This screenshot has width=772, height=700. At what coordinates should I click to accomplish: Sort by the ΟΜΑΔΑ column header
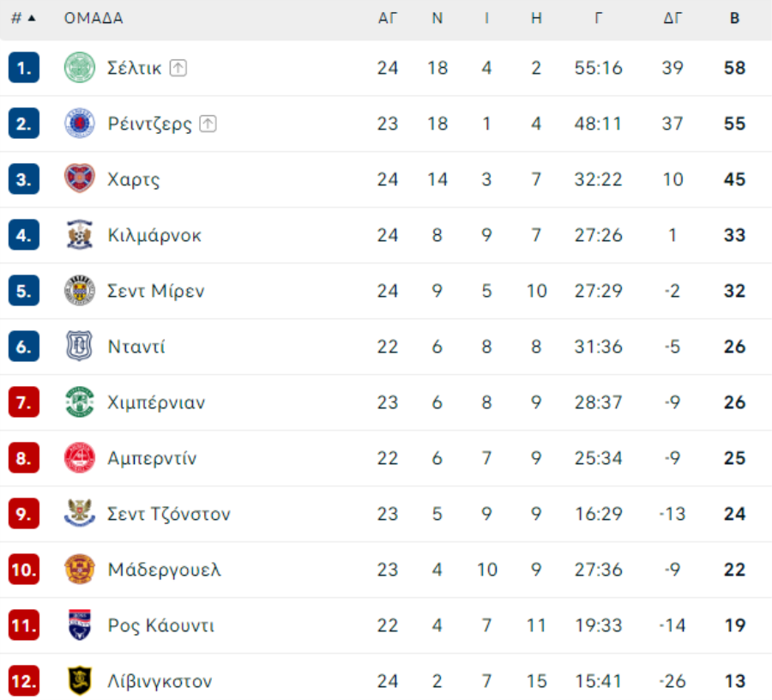click(x=93, y=18)
